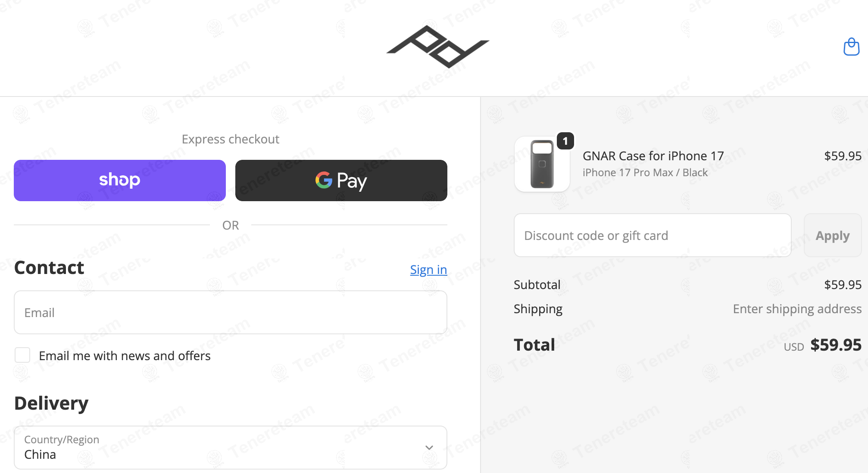Click the Total amount $59.95
This screenshot has width=868, height=473.
click(x=835, y=345)
